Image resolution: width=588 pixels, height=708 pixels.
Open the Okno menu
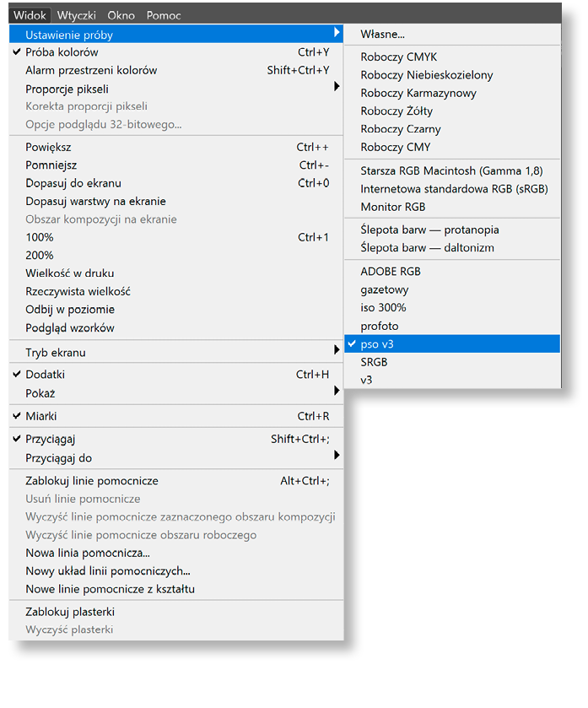(x=121, y=15)
